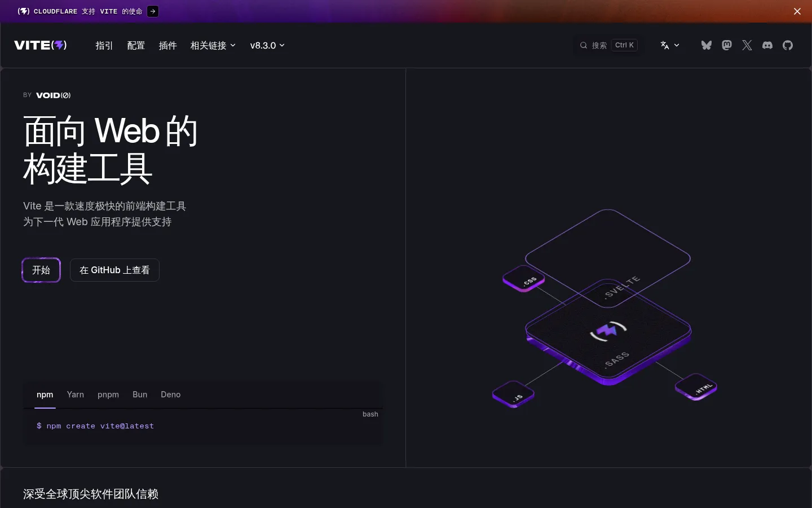Screen dimensions: 812x508
Task: Open the 指引 guide menu item
Action: [104, 45]
